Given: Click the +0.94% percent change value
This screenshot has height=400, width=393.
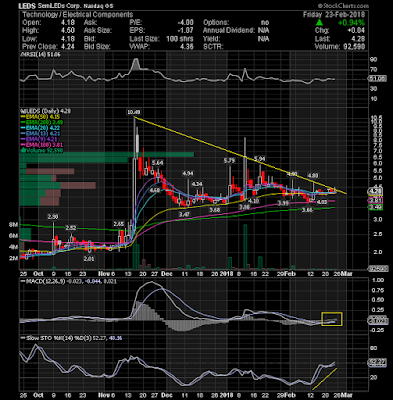Looking at the screenshot, I should 351,23.
